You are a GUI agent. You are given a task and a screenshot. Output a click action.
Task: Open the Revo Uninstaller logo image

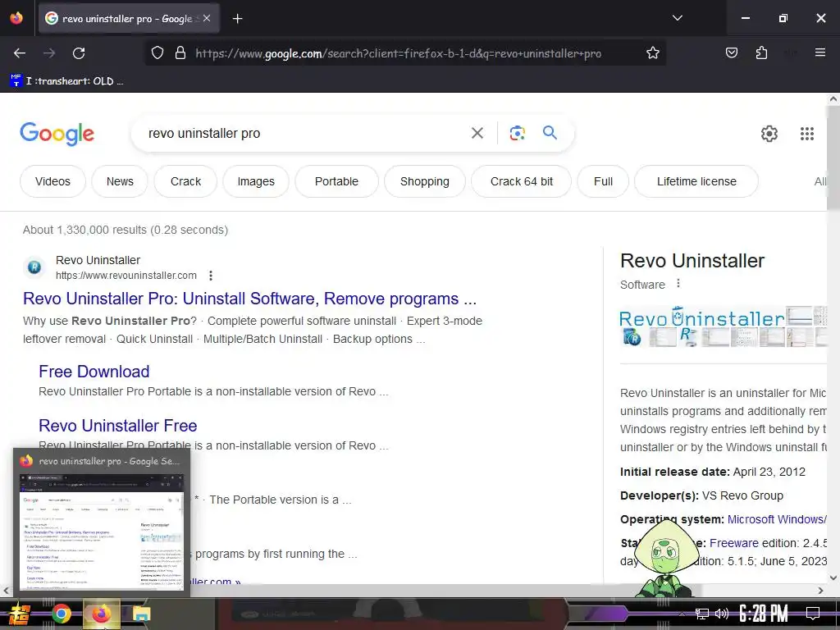(701, 319)
